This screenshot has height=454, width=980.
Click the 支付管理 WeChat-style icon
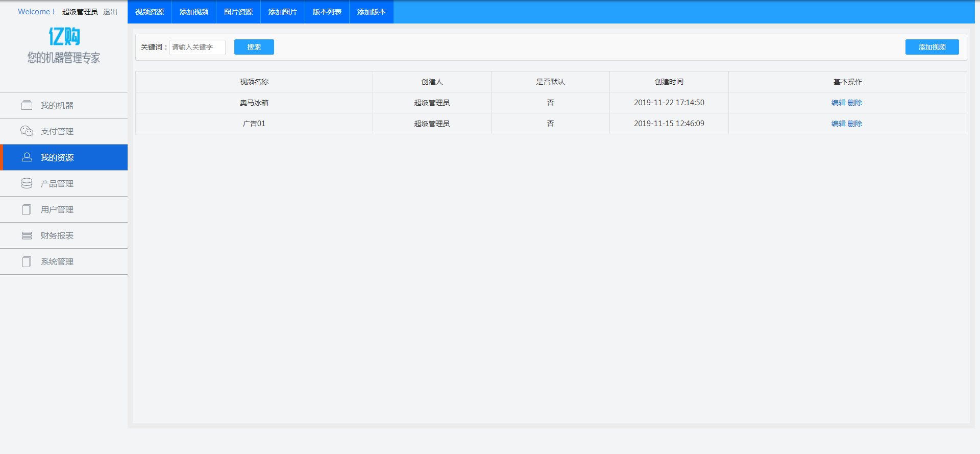click(x=27, y=131)
